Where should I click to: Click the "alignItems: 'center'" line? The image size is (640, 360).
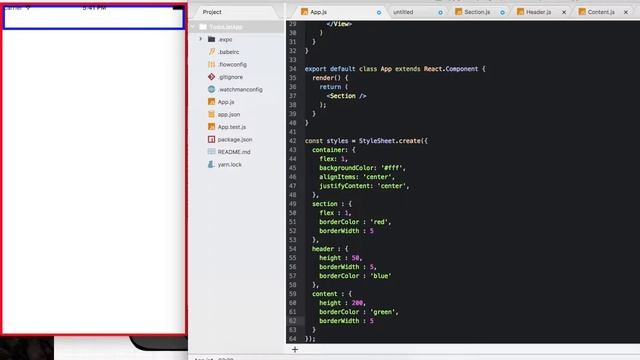tap(357, 177)
